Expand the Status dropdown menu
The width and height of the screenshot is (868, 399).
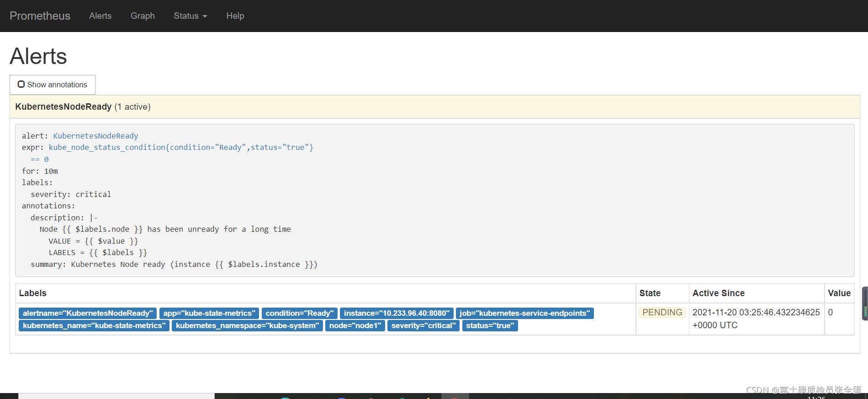tap(191, 16)
